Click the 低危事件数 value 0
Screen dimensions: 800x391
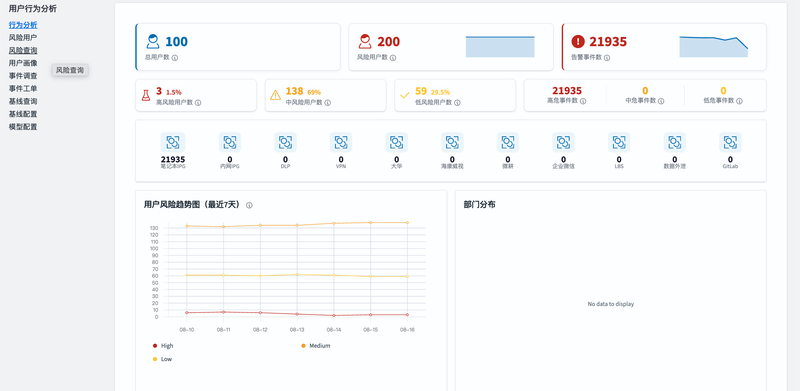pos(723,91)
